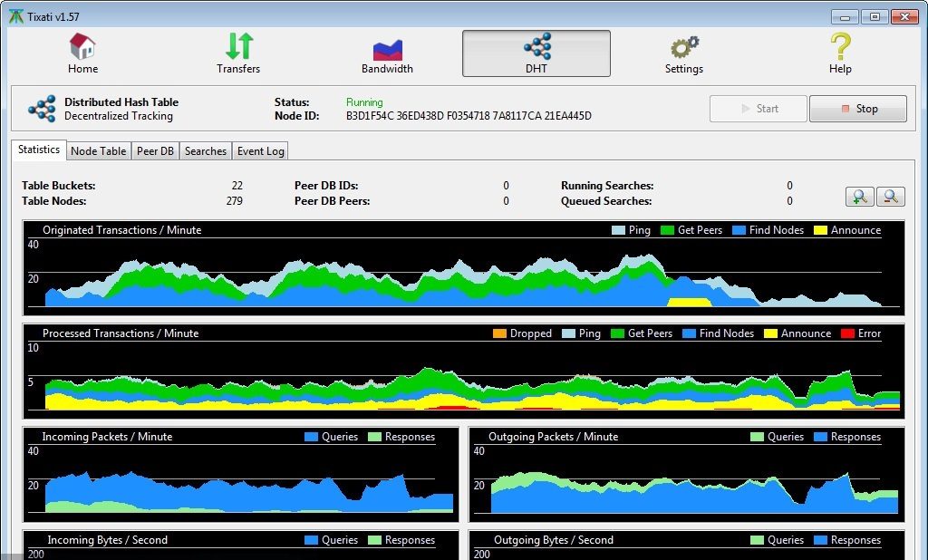Zoom in the graphs with plus magnifier
The image size is (928, 560).
pos(859,197)
